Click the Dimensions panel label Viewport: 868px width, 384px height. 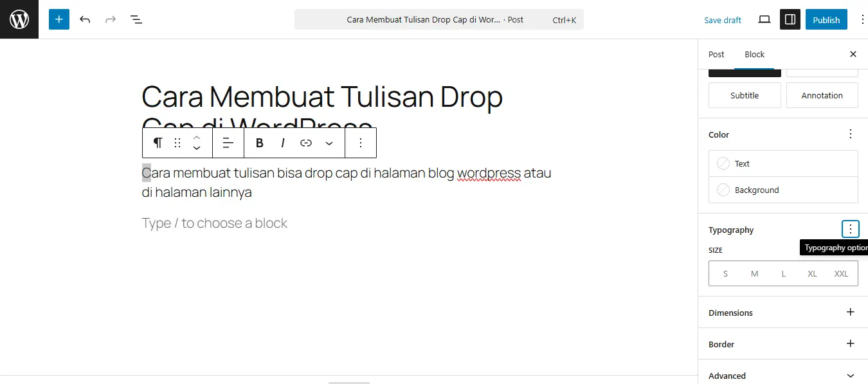pos(730,313)
